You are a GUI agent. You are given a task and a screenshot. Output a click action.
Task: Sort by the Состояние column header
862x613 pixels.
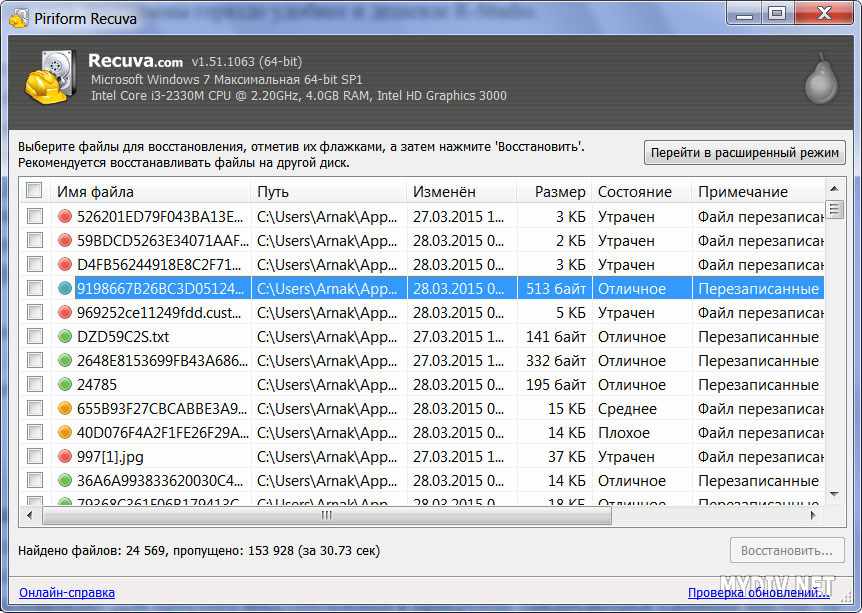click(642, 191)
